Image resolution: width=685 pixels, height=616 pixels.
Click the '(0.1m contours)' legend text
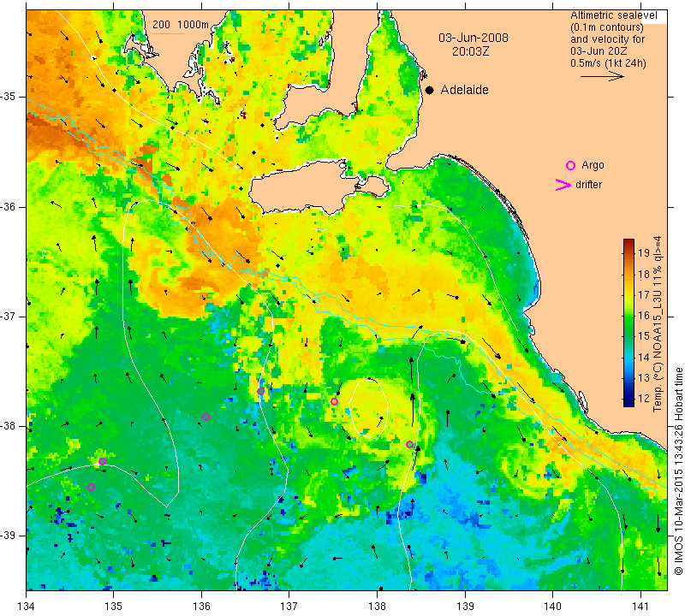coord(607,27)
